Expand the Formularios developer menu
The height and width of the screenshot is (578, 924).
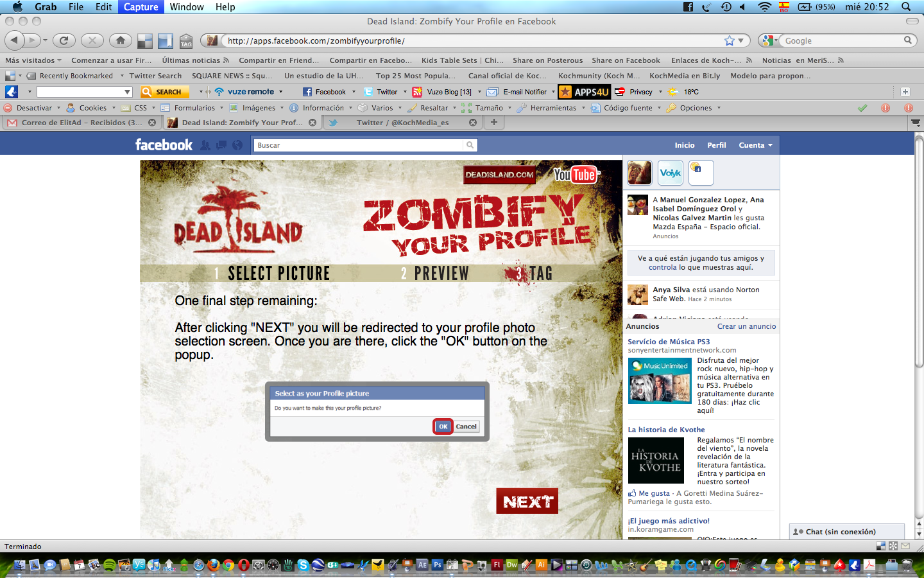point(193,108)
